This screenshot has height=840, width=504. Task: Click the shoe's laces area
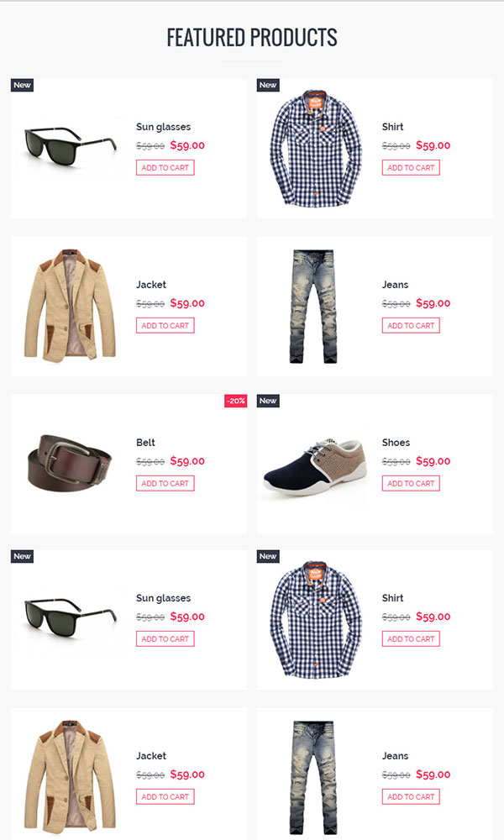tap(323, 449)
